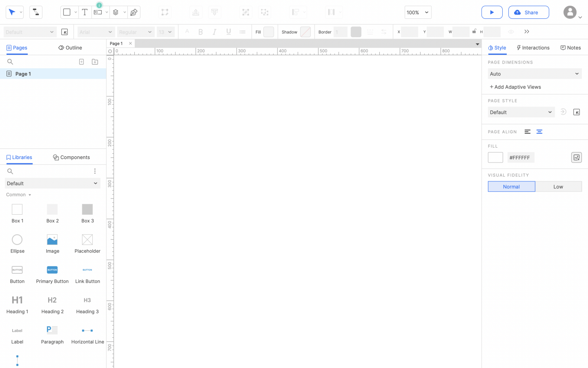This screenshot has width=588, height=368.
Task: Select the Text tool
Action: pyautogui.click(x=85, y=12)
